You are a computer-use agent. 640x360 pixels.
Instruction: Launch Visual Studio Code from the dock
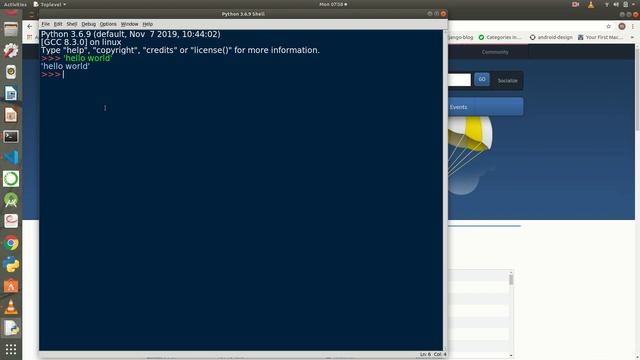coord(11,158)
